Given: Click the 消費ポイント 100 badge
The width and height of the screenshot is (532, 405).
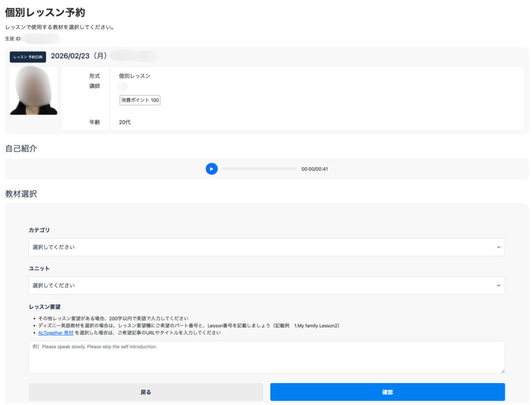Looking at the screenshot, I should pos(140,100).
